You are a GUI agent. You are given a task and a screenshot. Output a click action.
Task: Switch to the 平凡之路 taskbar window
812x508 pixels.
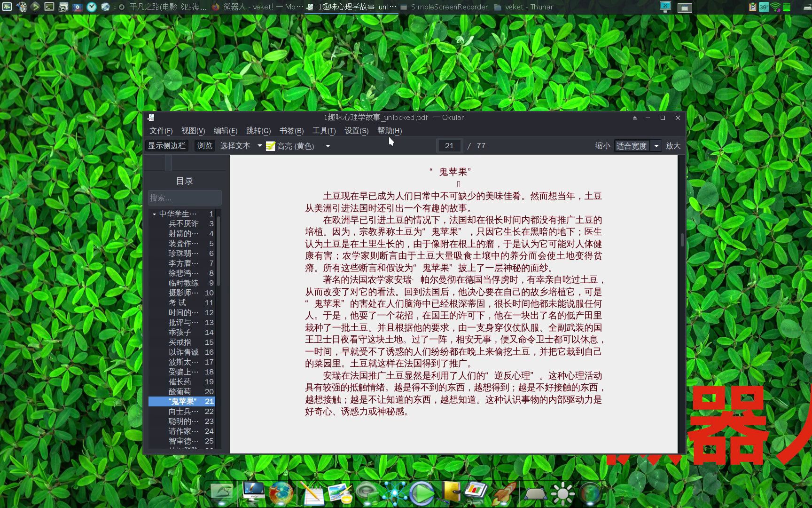pos(163,7)
